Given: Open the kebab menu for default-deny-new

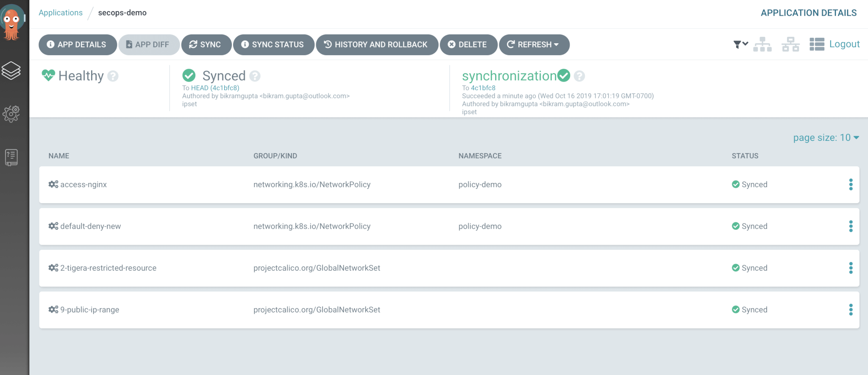Looking at the screenshot, I should (x=851, y=226).
